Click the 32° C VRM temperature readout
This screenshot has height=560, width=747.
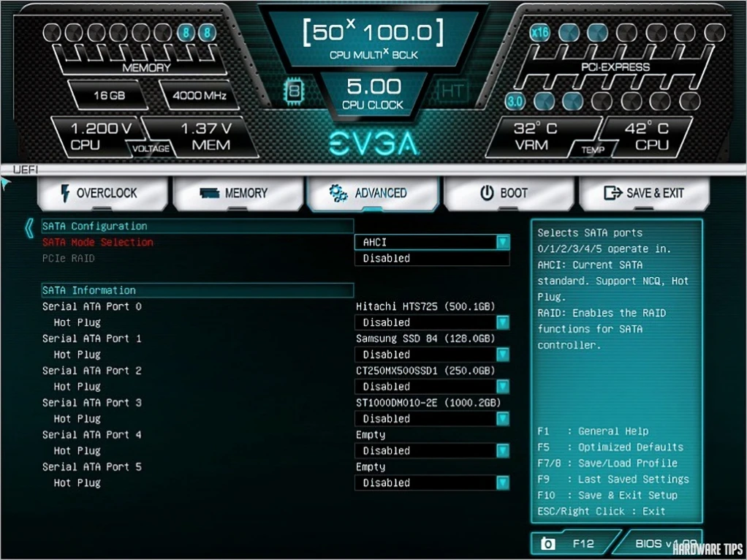[x=535, y=137]
